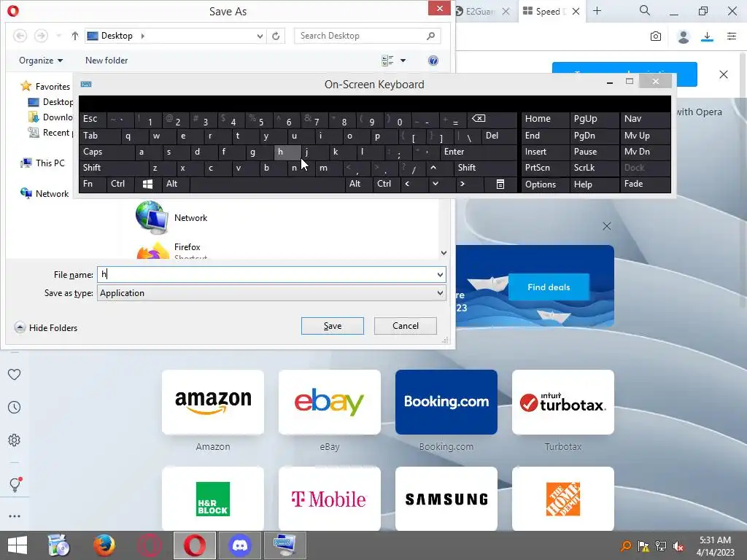Toggle the left Ctrl key on keyboard
The height and width of the screenshot is (560, 747).
pyautogui.click(x=121, y=184)
